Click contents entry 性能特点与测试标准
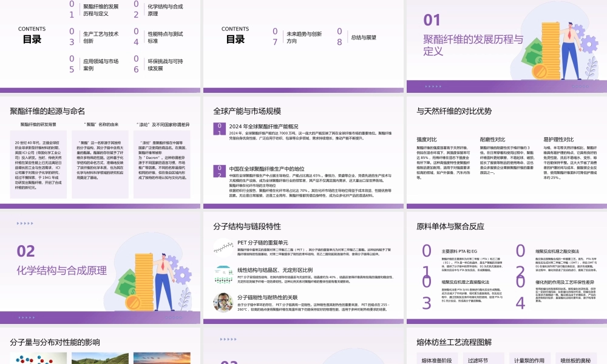 165,38
